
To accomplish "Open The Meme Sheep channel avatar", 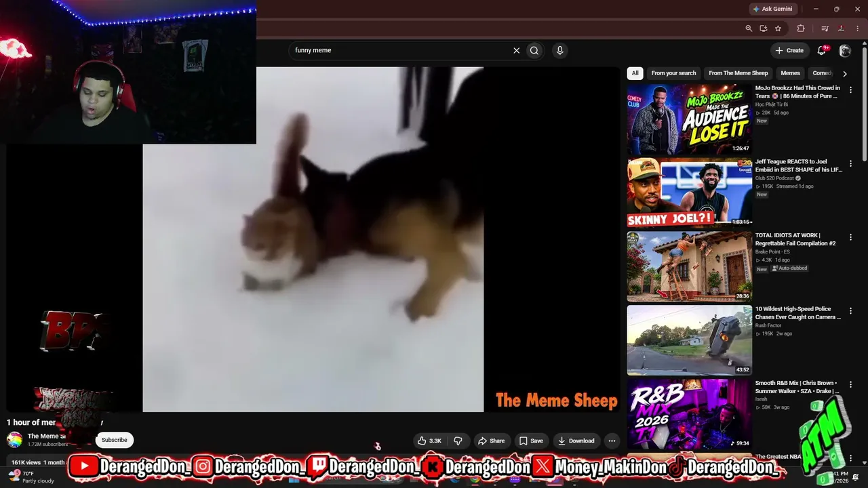I will pos(14,440).
